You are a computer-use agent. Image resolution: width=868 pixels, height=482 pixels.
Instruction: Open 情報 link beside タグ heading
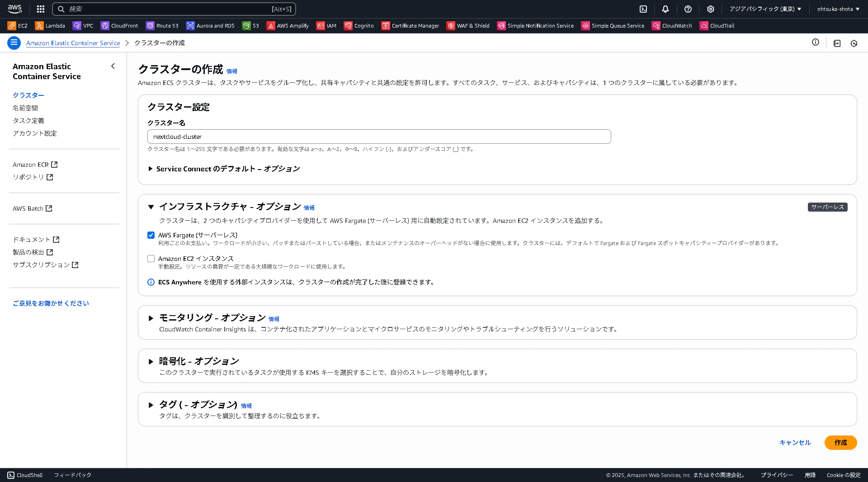(x=246, y=406)
